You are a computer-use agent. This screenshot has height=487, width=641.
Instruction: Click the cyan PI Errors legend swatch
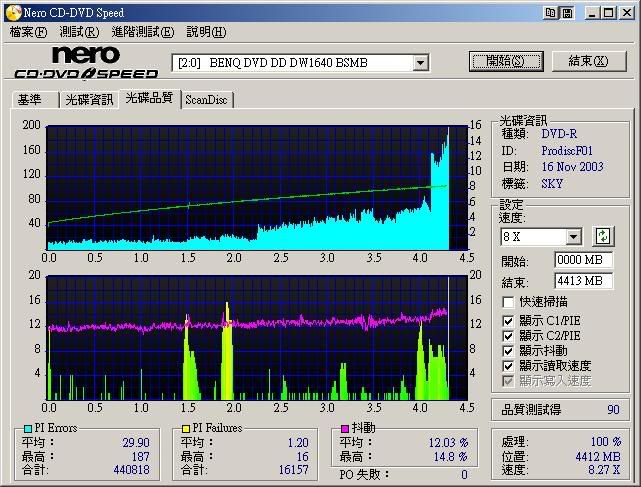point(28,429)
